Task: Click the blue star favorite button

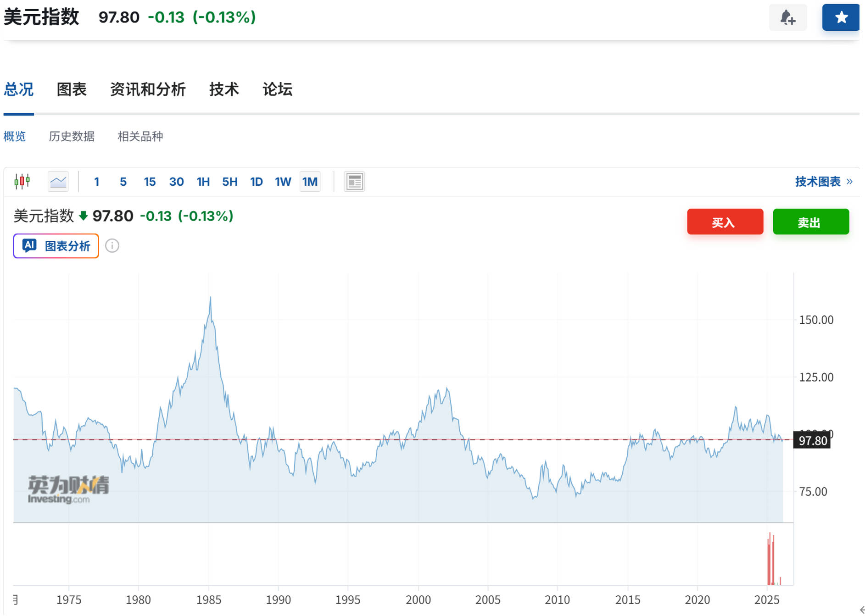Action: (840, 17)
